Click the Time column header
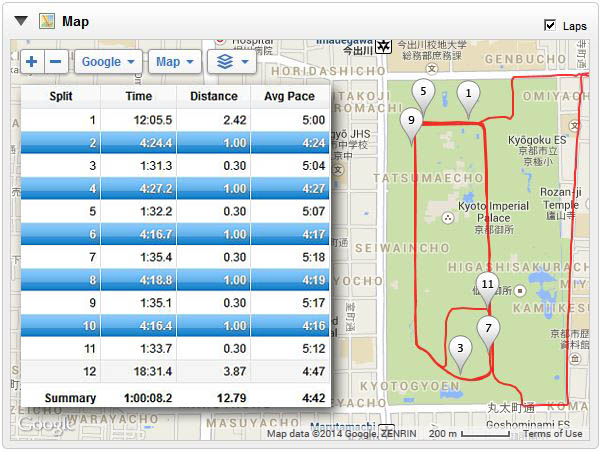601x452 pixels. 139,96
